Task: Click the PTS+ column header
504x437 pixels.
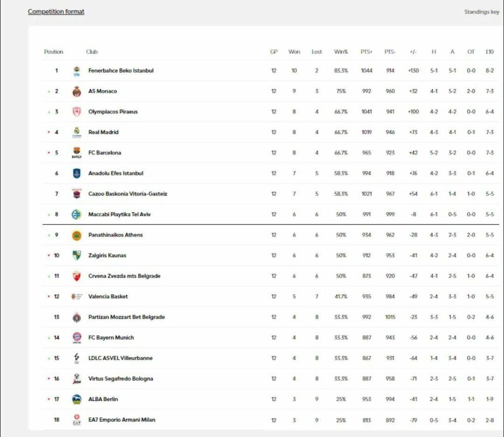Action: click(x=366, y=52)
